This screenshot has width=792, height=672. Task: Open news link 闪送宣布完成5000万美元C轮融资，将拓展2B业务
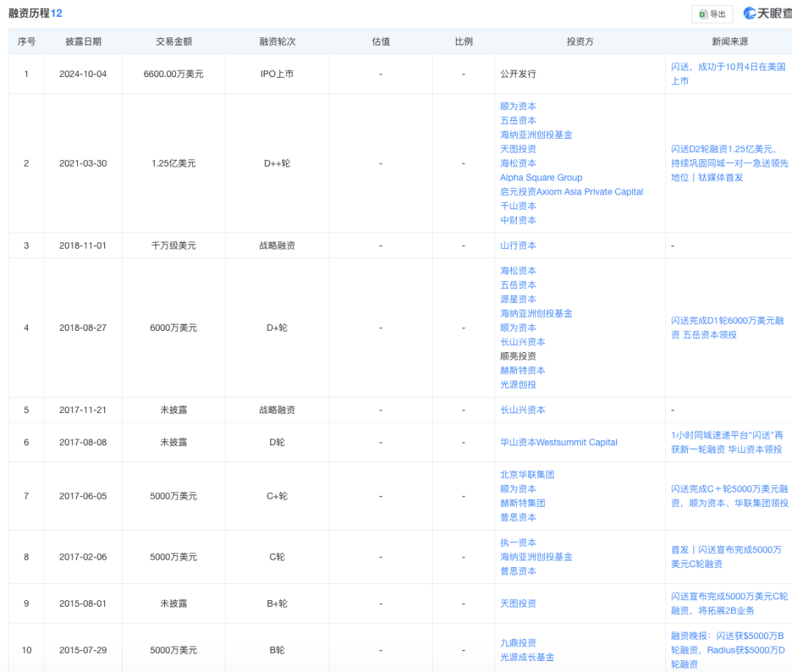pos(730,603)
